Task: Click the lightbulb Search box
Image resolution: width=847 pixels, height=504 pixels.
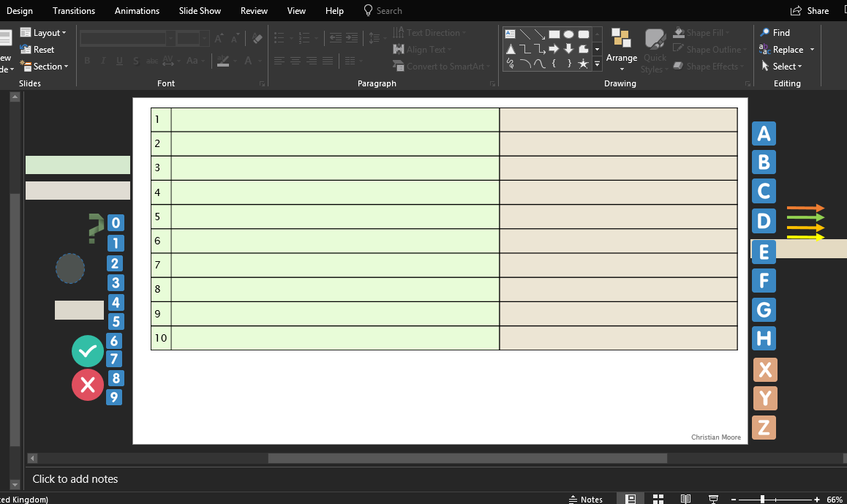Action: (x=383, y=11)
